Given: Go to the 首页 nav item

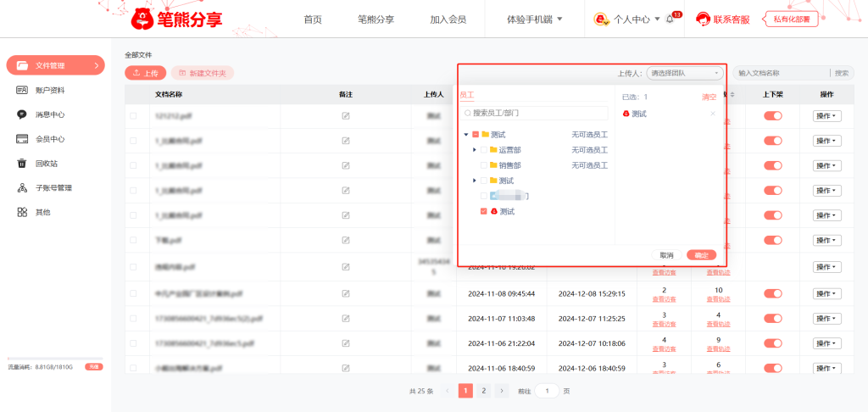Looking at the screenshot, I should pyautogui.click(x=313, y=19).
